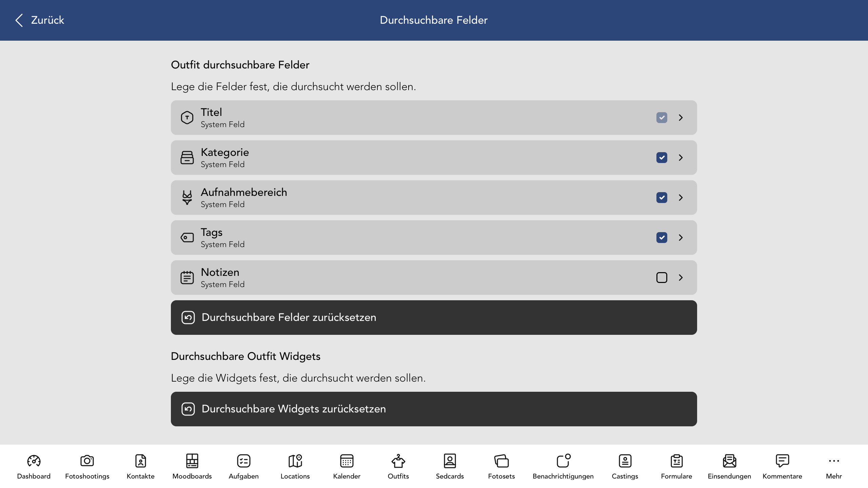Open the Kalender icon

coord(347,461)
